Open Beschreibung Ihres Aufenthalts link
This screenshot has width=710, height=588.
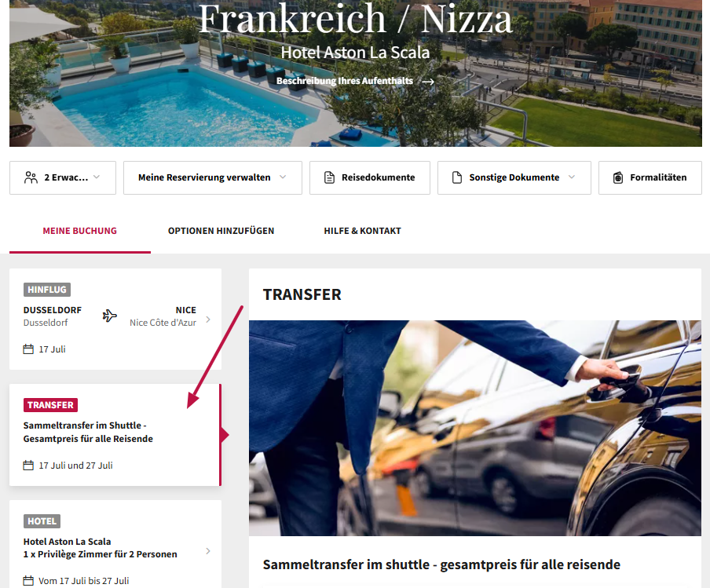pyautogui.click(x=345, y=81)
